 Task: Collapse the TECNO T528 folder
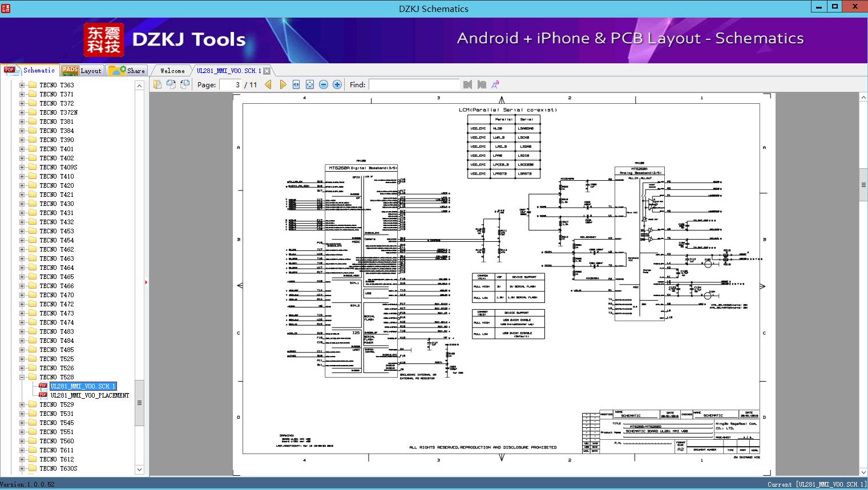(22, 377)
